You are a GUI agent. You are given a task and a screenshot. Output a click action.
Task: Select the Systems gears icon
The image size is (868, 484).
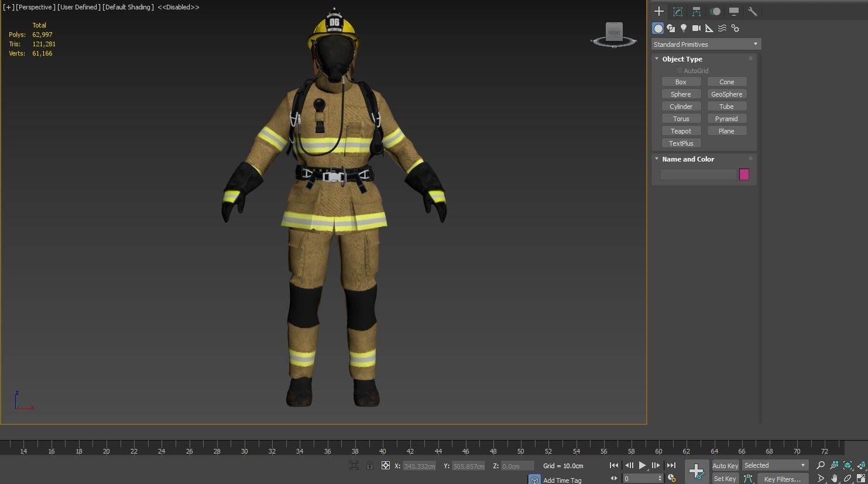point(736,28)
